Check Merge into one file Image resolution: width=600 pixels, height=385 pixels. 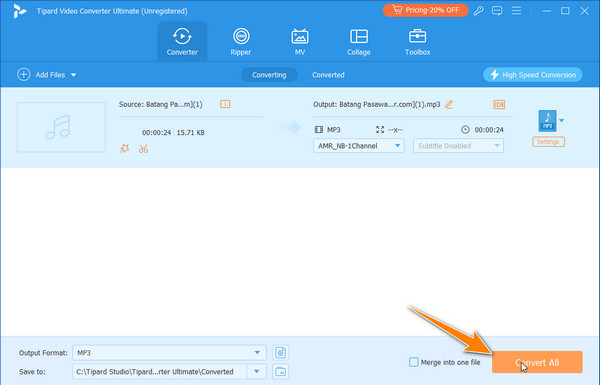(x=414, y=362)
